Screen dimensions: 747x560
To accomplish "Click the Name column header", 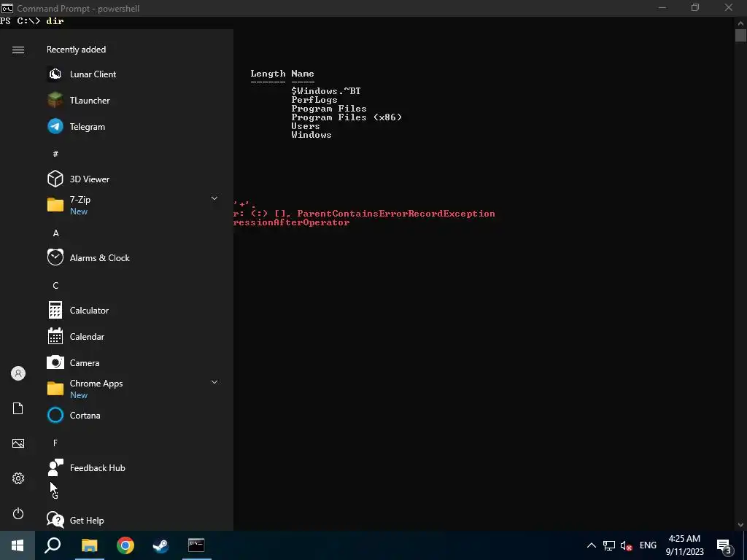I will click(303, 74).
